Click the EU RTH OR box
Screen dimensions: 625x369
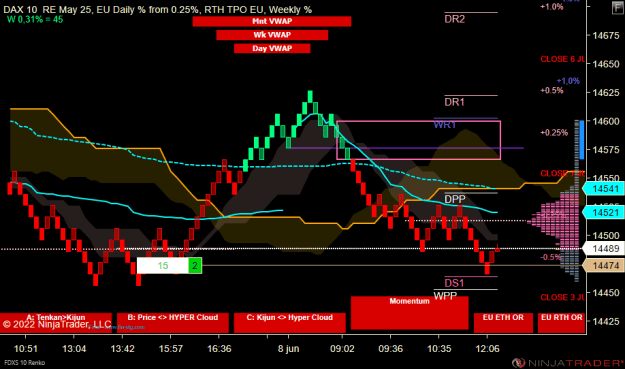click(x=561, y=322)
